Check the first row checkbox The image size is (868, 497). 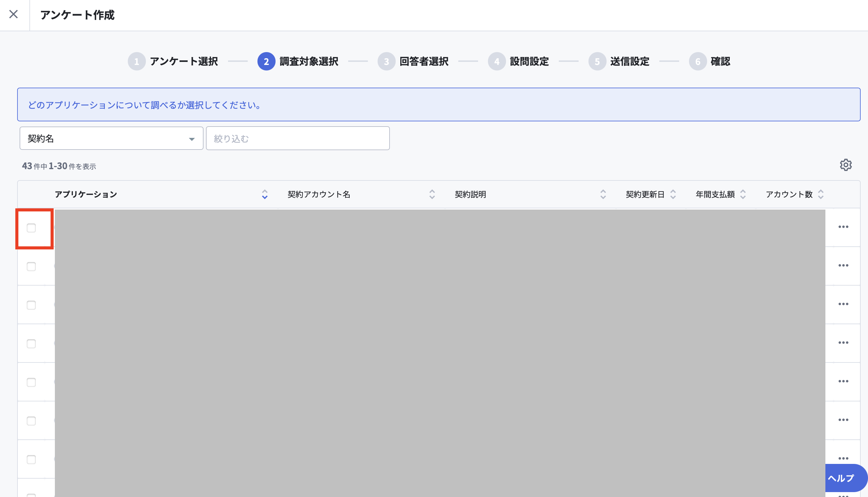(31, 228)
